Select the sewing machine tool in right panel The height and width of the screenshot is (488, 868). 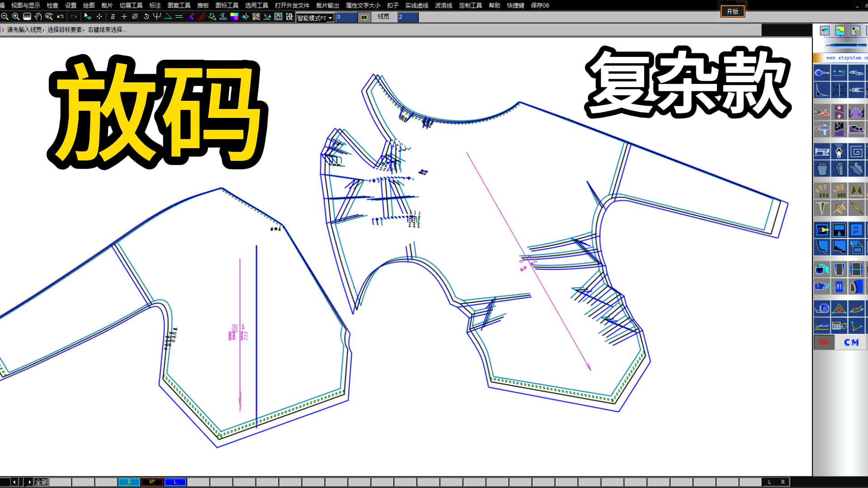coord(822,152)
